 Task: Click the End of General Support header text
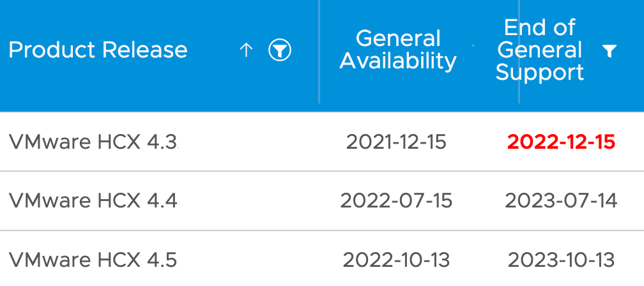(540, 50)
